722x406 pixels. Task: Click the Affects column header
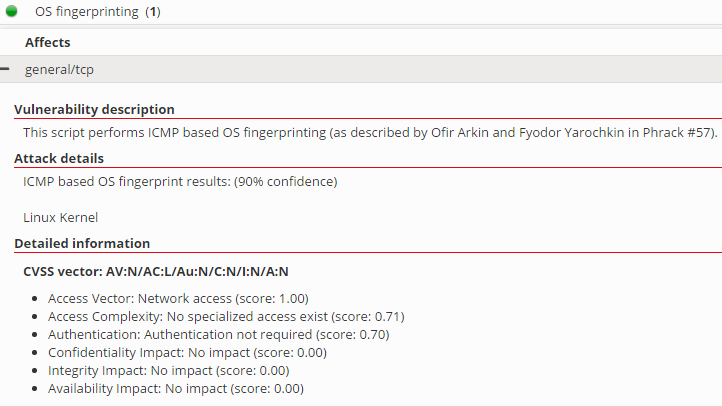point(47,43)
